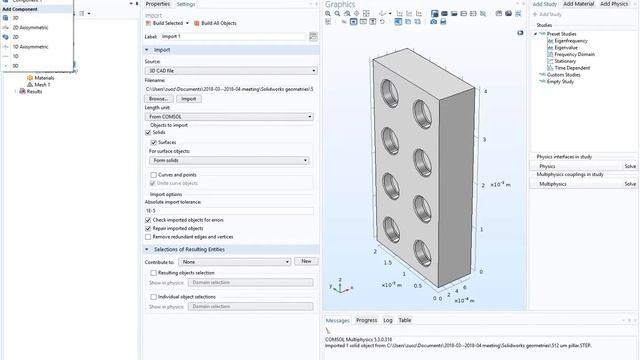Screen dimensions: 640x360
Task: Open the Add Physics tab
Action: click(x=614, y=4)
